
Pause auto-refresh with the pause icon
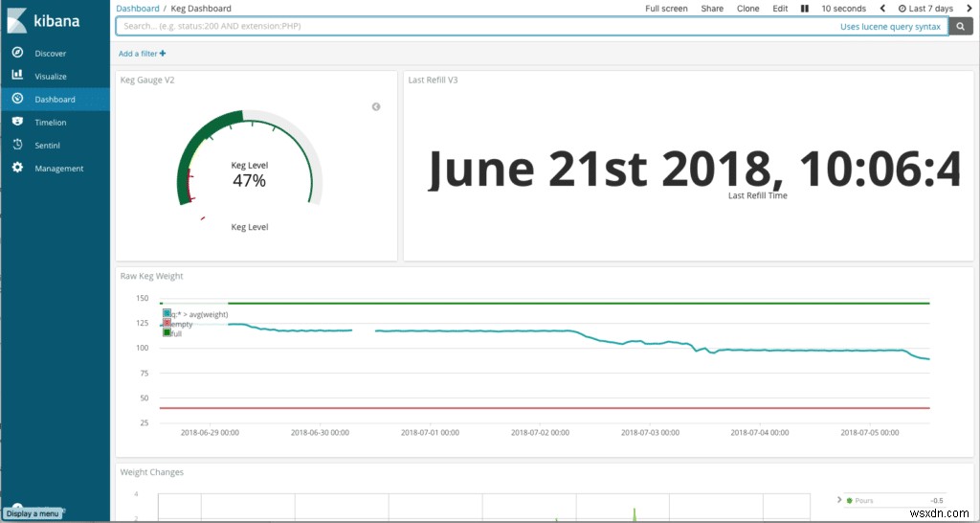click(805, 9)
